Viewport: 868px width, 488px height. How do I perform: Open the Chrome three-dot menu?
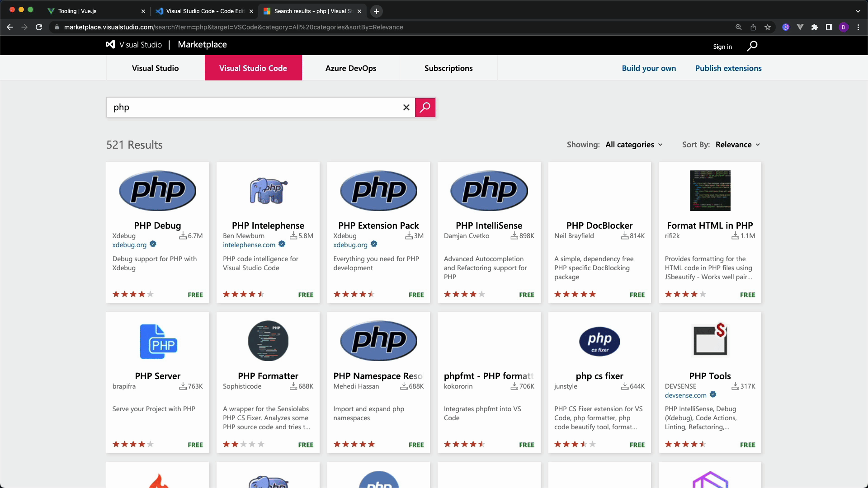(858, 27)
